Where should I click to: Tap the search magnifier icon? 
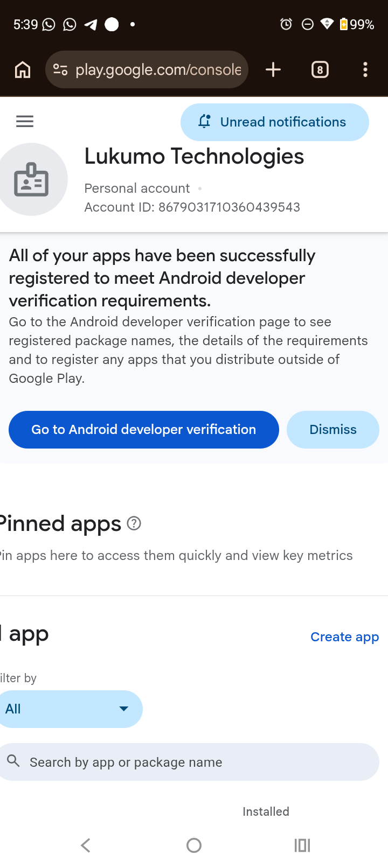coord(13,761)
